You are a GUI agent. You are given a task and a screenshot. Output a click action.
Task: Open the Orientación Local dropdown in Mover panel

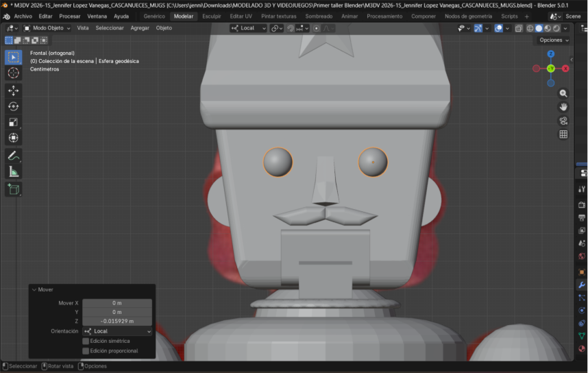point(117,331)
